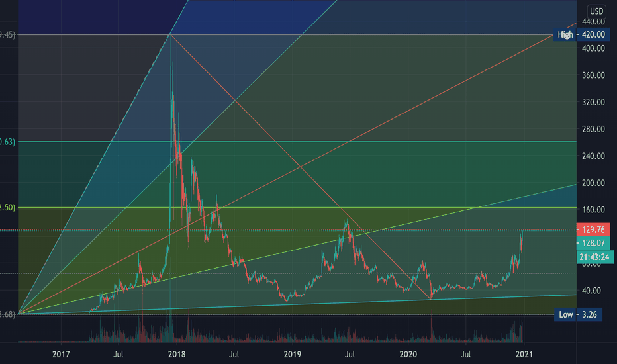Click the 2017 time axis label
Screen dimensions: 617x364
pyautogui.click(x=61, y=354)
